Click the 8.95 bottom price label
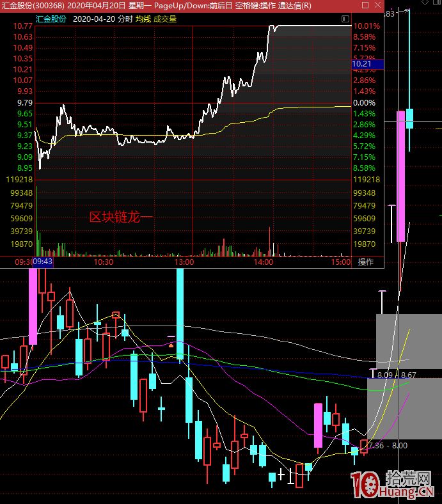The width and height of the screenshot is (442, 504). (x=25, y=168)
